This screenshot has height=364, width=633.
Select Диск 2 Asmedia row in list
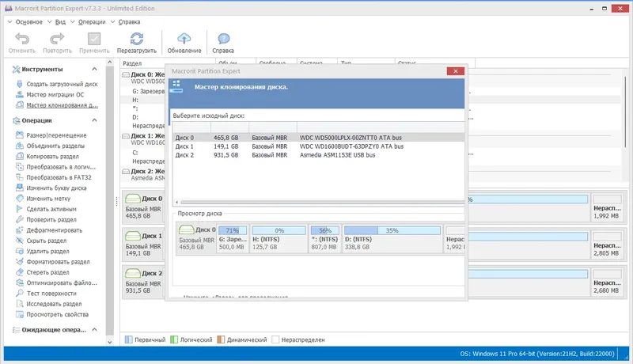[x=318, y=155]
